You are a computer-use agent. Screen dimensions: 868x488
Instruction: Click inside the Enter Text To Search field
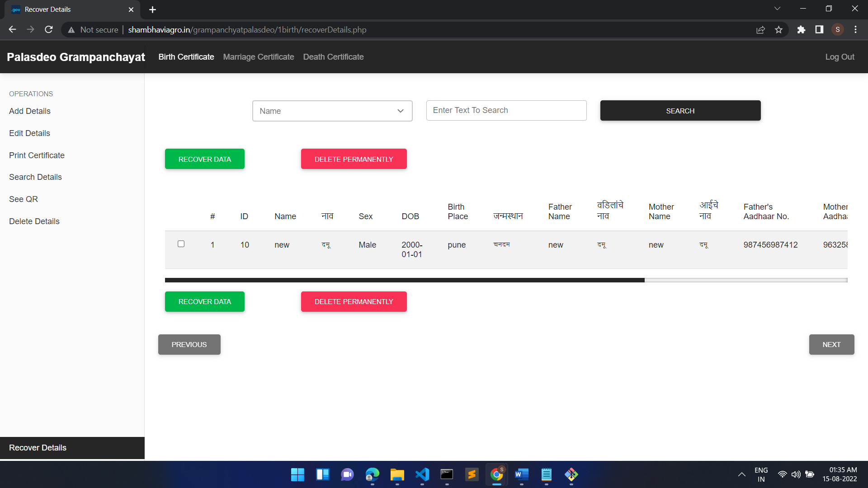506,110
